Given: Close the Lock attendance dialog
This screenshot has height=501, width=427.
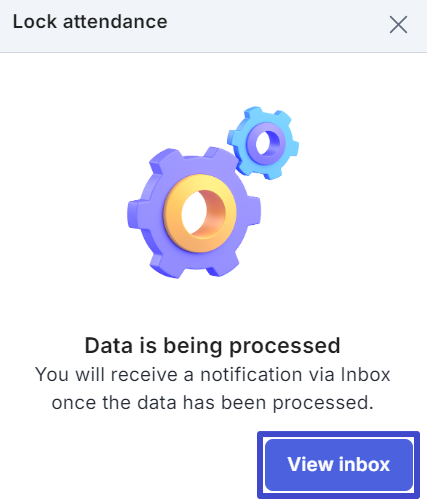Looking at the screenshot, I should tap(398, 25).
